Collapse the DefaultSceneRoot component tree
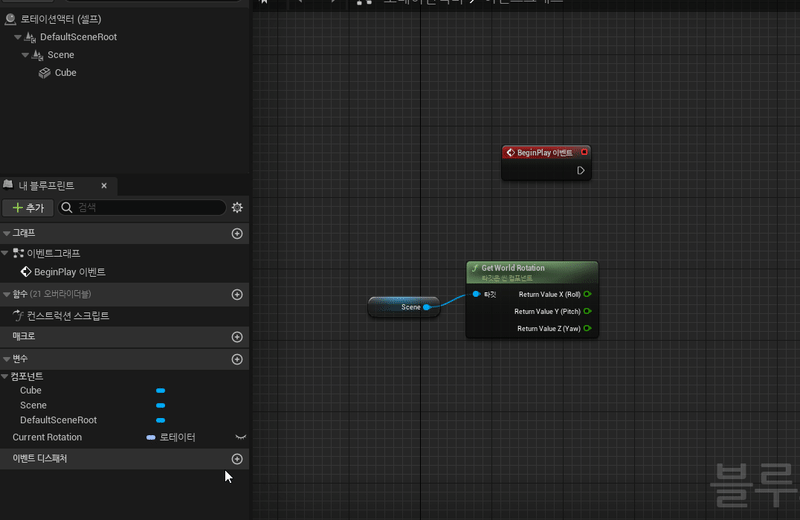Image resolution: width=800 pixels, height=520 pixels. [x=18, y=37]
